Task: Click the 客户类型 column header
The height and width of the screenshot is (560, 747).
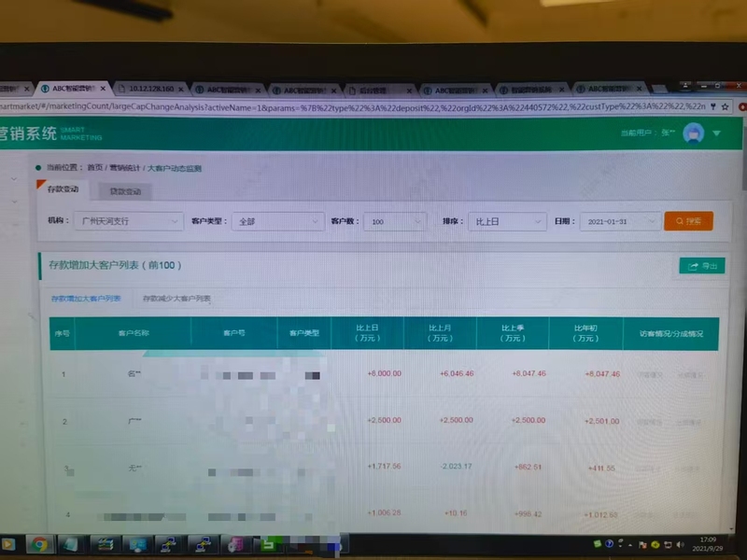Action: [x=304, y=333]
